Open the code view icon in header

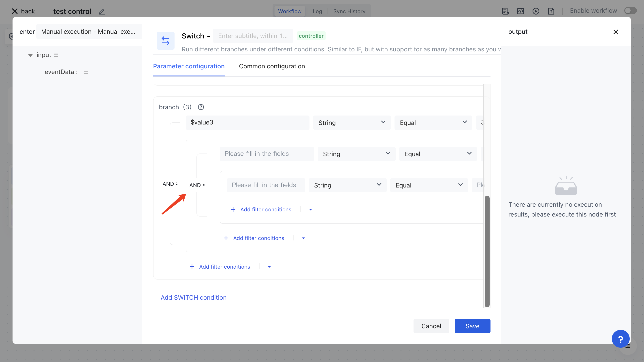pos(520,11)
